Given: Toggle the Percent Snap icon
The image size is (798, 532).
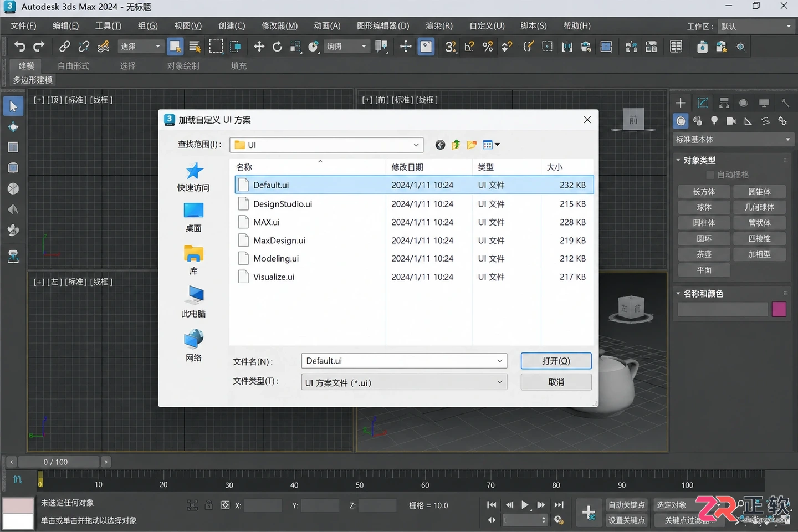Looking at the screenshot, I should pyautogui.click(x=488, y=47).
